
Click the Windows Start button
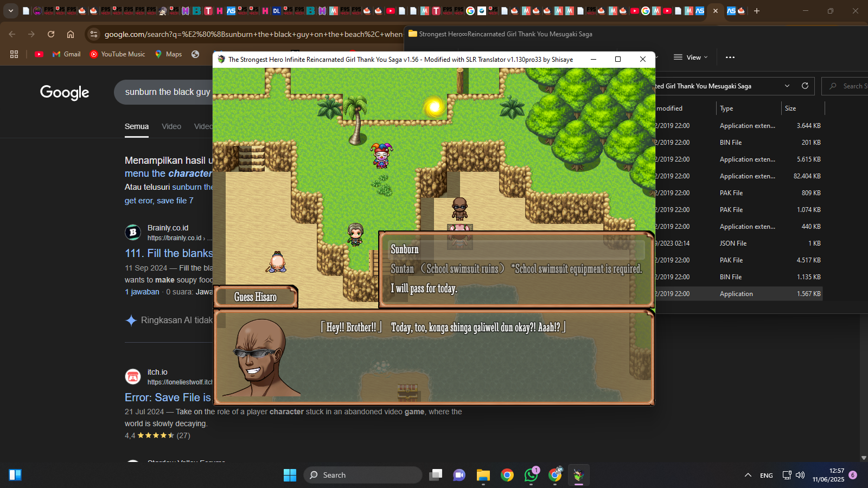click(290, 476)
